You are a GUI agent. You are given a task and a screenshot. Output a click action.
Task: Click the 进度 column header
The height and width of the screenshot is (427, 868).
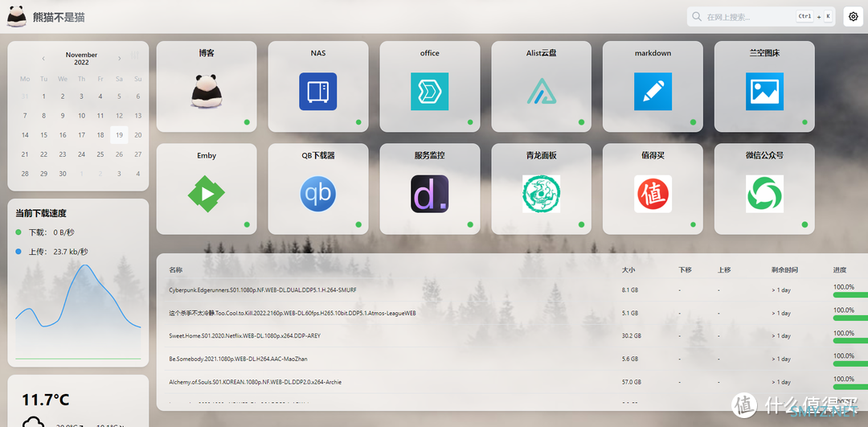(839, 269)
